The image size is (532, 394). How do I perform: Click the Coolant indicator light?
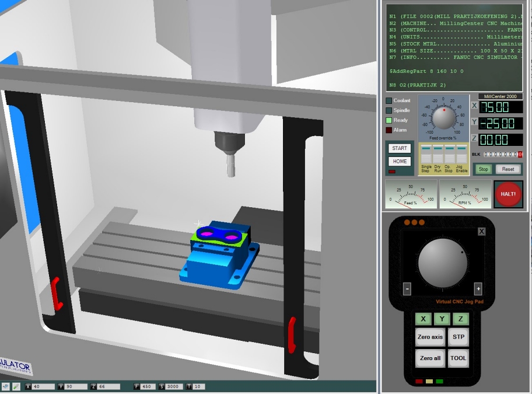click(389, 101)
